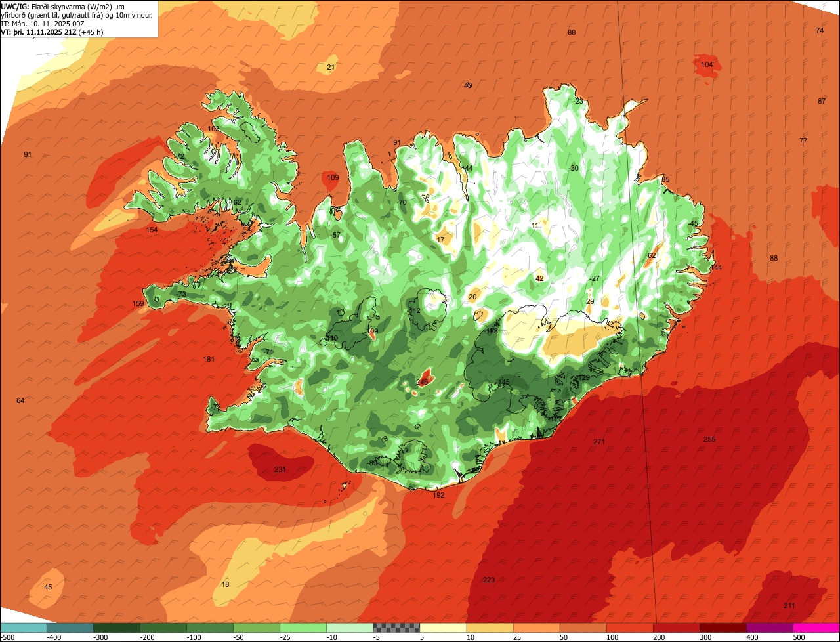Viewport: 840px width, 642px height.
Task: Click the value 103 in the Westfjords
Action: [214, 129]
